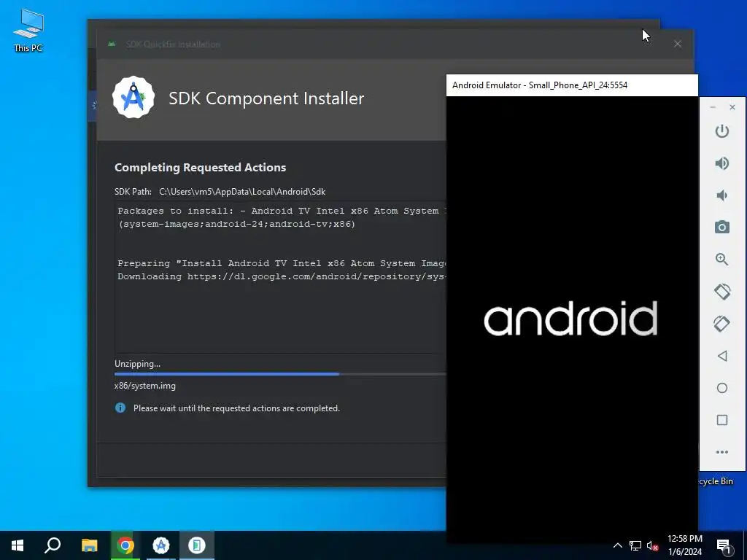Click the info icon beside wait message
This screenshot has height=560, width=747.
pyautogui.click(x=120, y=408)
